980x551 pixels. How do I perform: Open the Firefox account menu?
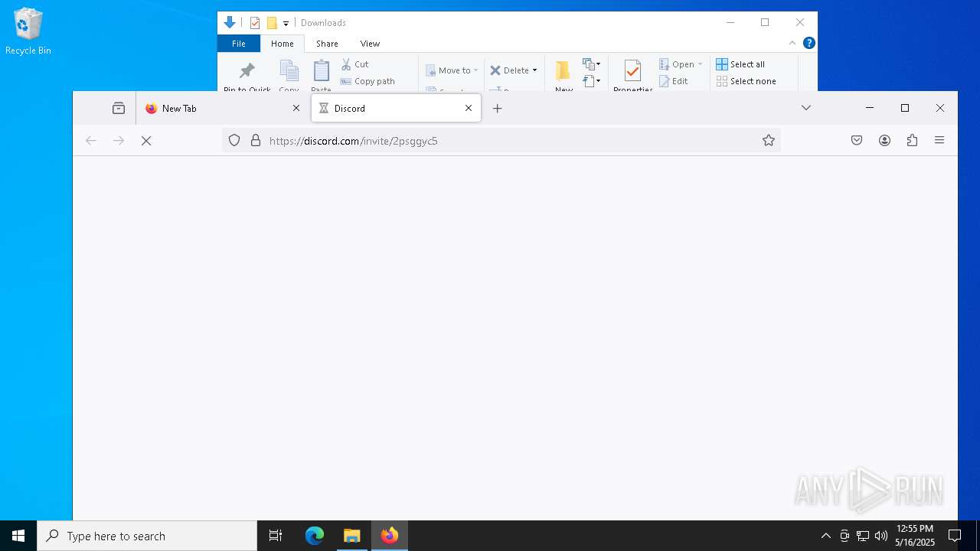(x=884, y=140)
